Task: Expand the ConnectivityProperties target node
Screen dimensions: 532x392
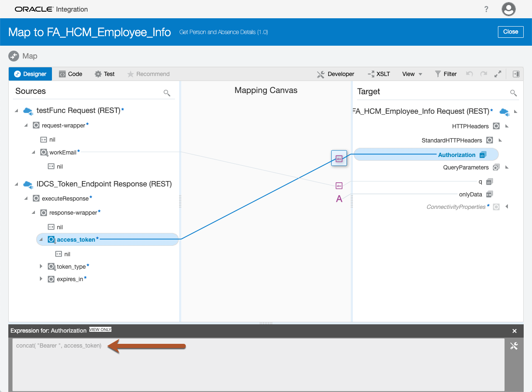Action: (x=507, y=207)
